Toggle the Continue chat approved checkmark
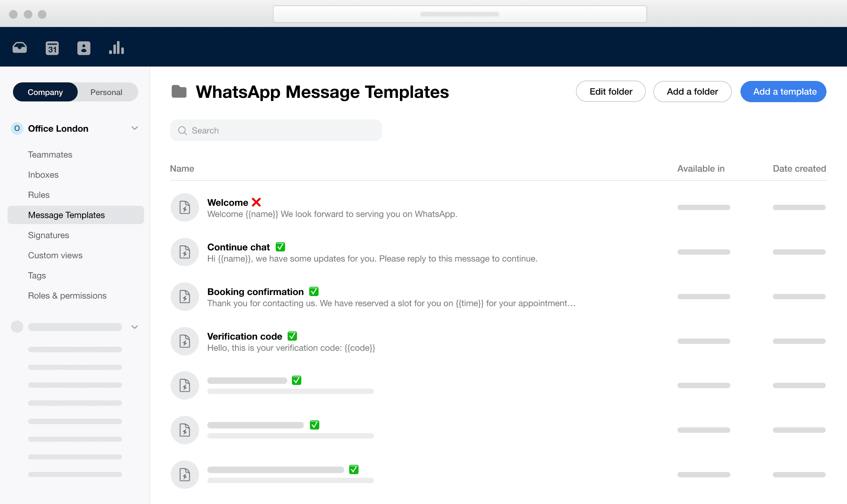This screenshot has height=504, width=847. (280, 246)
